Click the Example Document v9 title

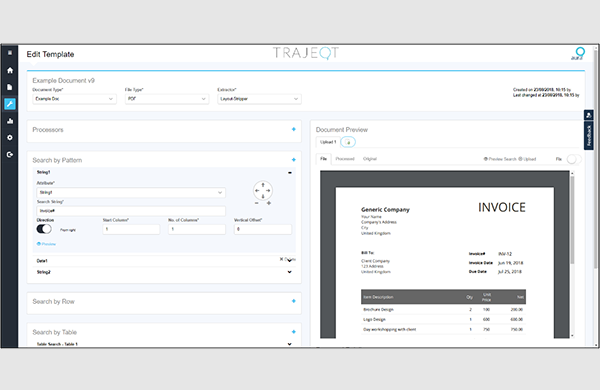coord(64,80)
